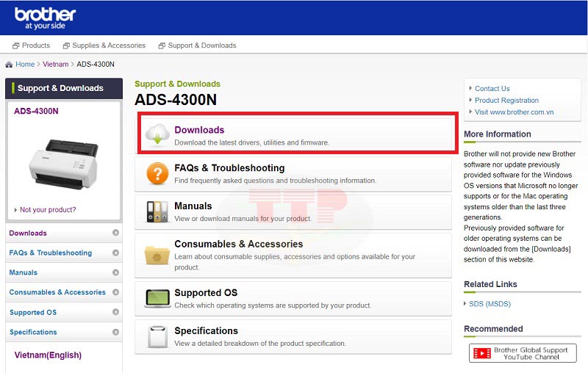Visit www.brother.com.vn link
The width and height of the screenshot is (588, 373).
tap(514, 112)
